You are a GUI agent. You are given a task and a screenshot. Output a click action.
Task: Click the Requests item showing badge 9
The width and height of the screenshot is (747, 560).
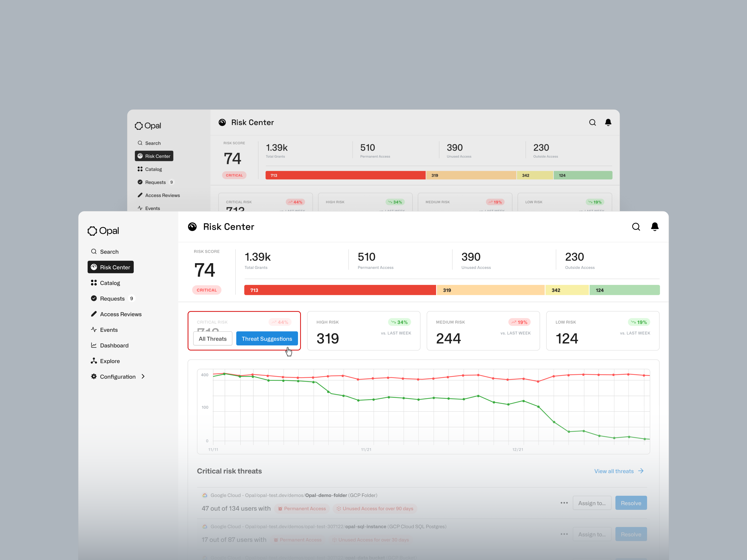[113, 298]
